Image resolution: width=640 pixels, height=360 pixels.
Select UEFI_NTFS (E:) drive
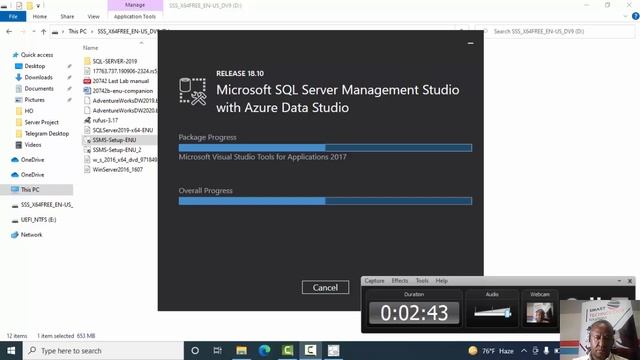(38, 220)
